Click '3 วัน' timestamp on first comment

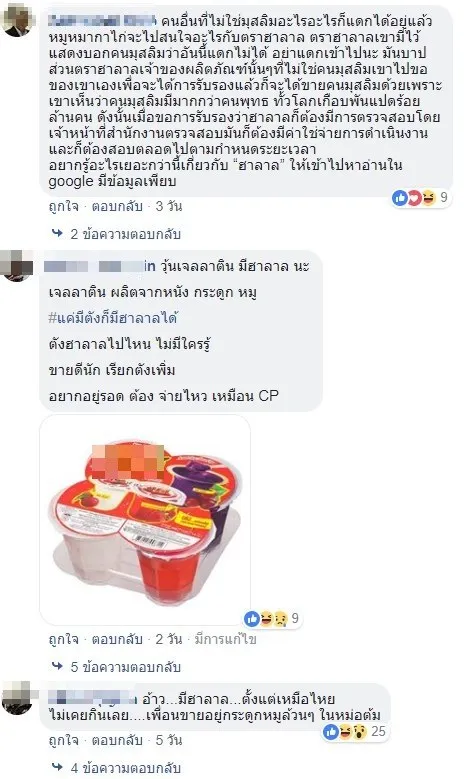tap(168, 206)
